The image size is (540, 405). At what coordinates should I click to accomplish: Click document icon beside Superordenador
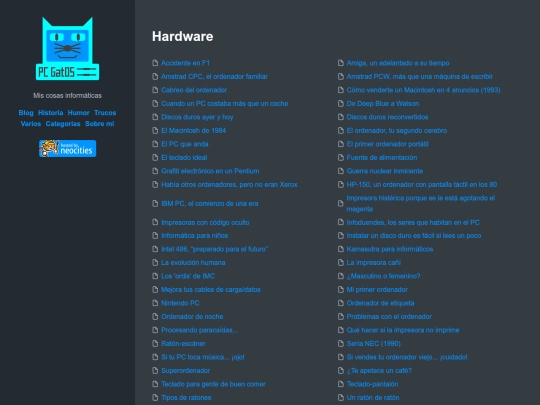[x=155, y=371]
